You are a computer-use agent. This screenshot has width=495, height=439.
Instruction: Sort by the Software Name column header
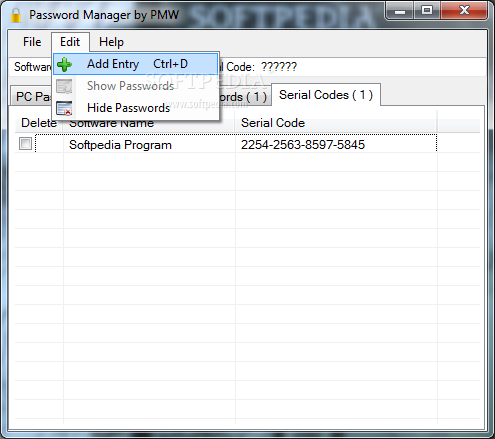click(149, 125)
